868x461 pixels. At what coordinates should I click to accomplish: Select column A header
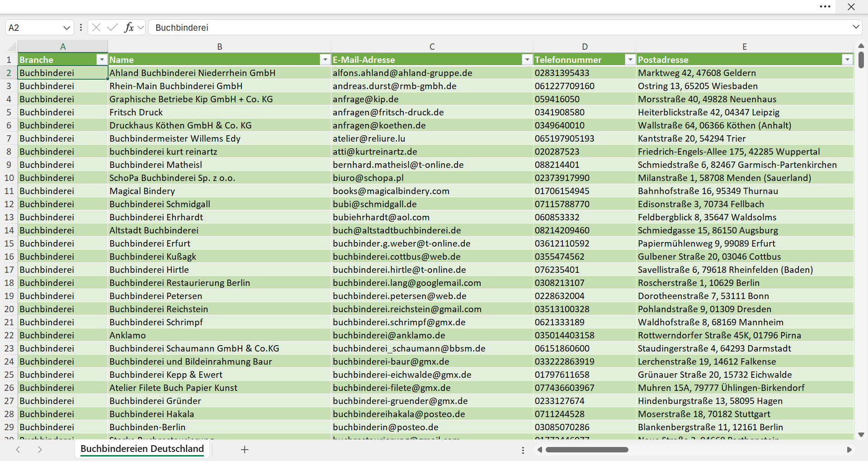[x=63, y=47]
